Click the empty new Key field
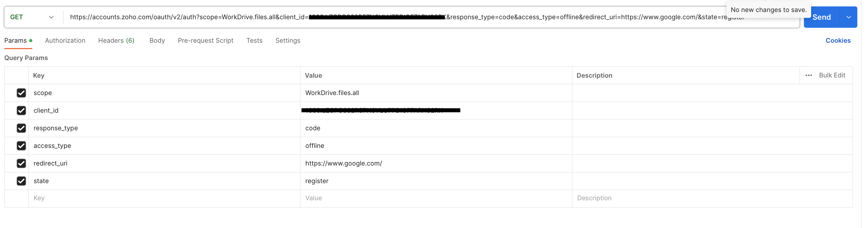This screenshot has width=868, height=228. click(164, 198)
